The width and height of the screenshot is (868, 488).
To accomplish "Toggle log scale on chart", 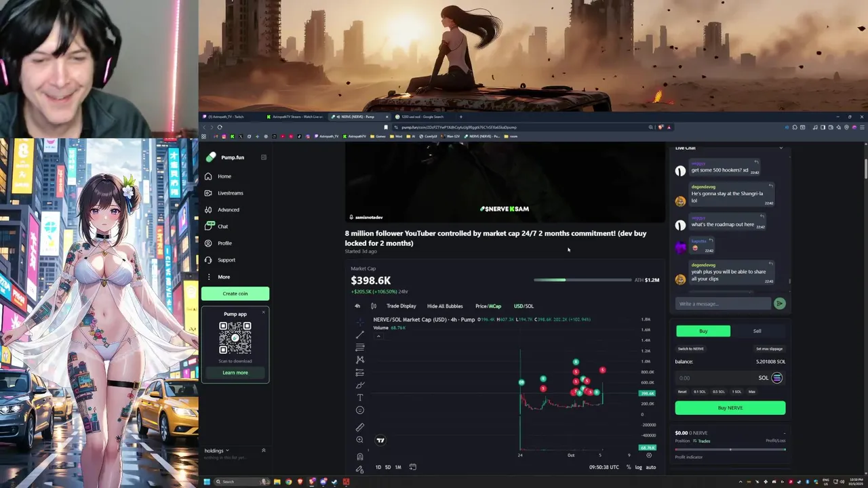I will [639, 467].
